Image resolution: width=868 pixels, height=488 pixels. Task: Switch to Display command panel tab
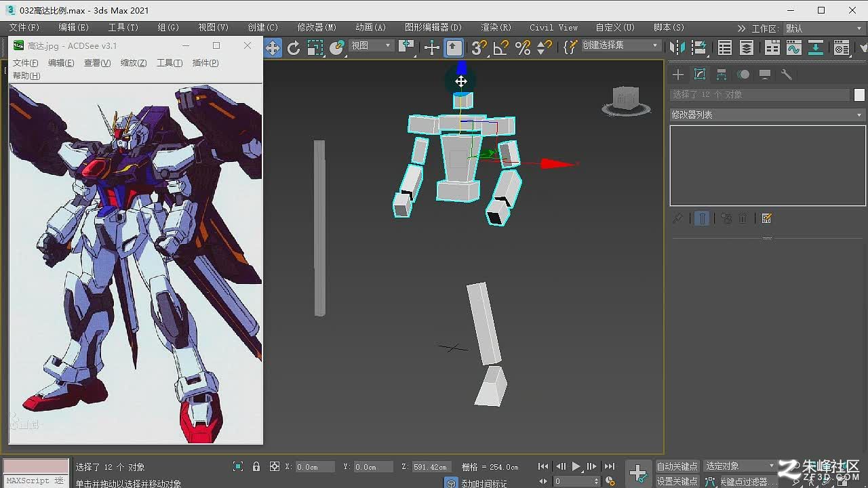tap(765, 75)
